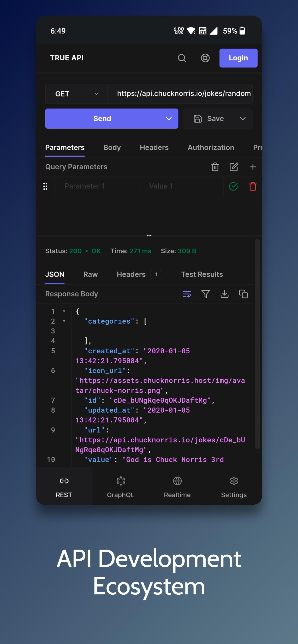Switch to the Authorization tab
This screenshot has width=298, height=644.
point(211,148)
